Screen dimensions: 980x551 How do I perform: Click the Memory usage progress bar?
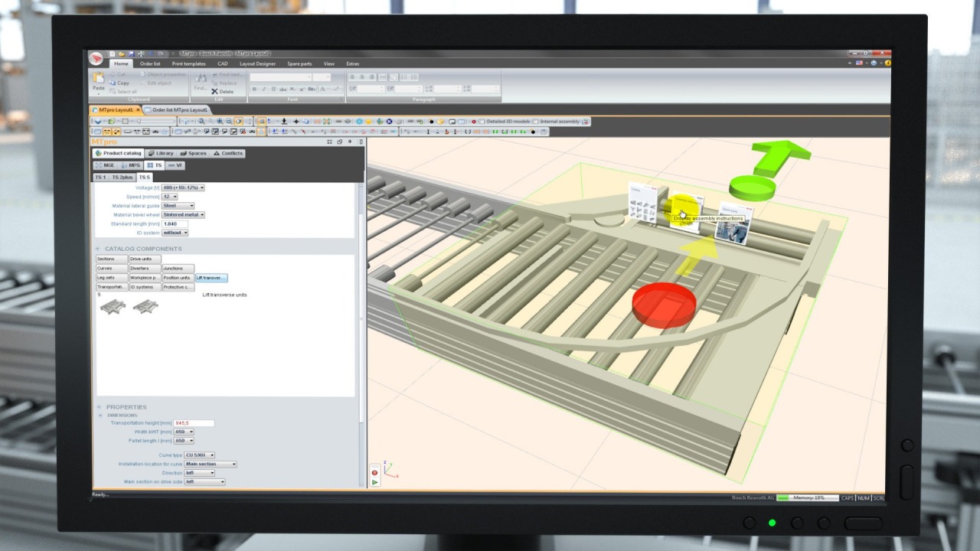click(x=807, y=498)
